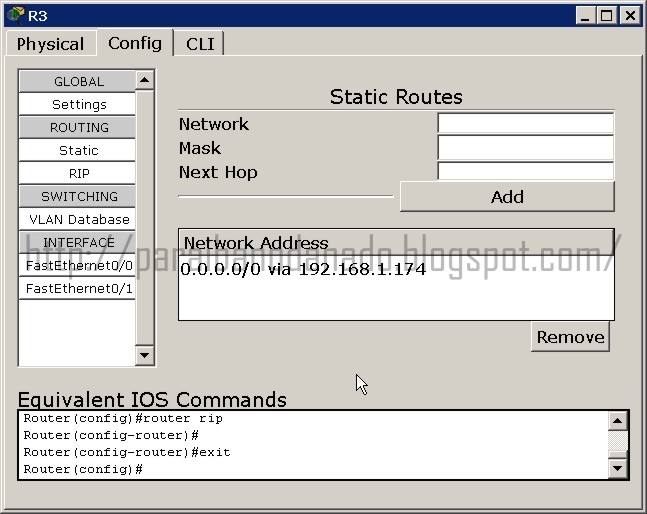Close the R3 window

pos(630,16)
